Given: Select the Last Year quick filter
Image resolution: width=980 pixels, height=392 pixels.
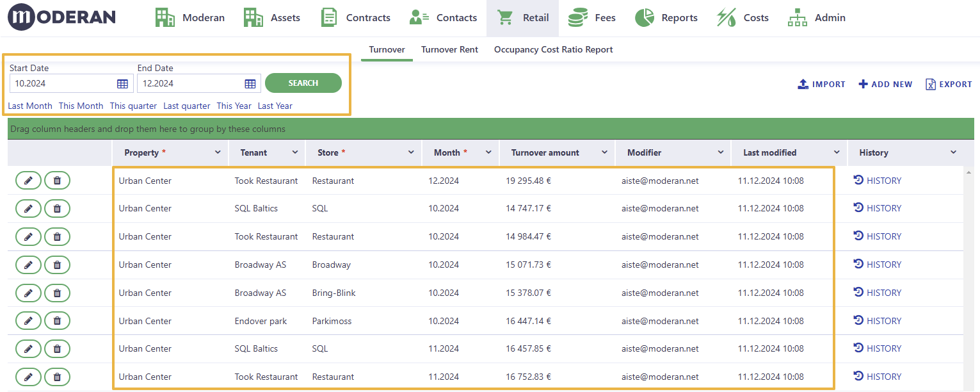Looking at the screenshot, I should pyautogui.click(x=275, y=106).
